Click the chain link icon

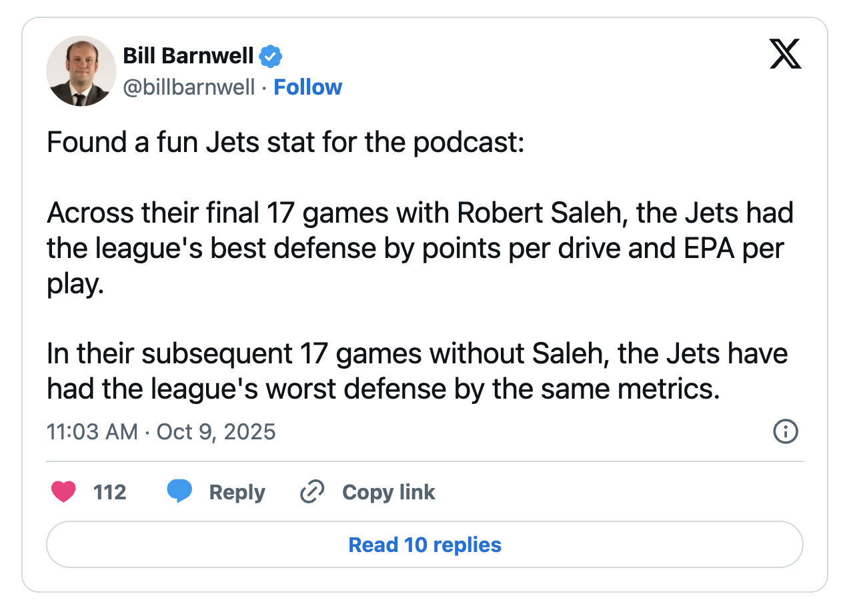311,493
